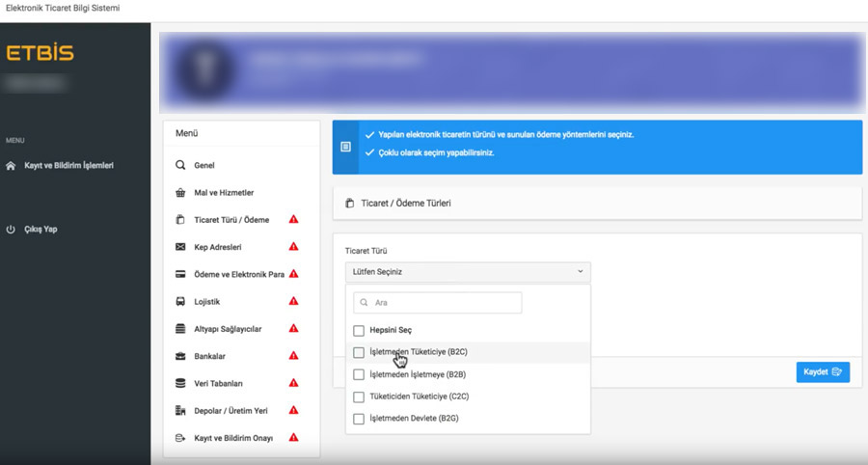
Task: Click the home icon for Kayıt ve Bildirim İşlemleri
Action: [x=11, y=166]
